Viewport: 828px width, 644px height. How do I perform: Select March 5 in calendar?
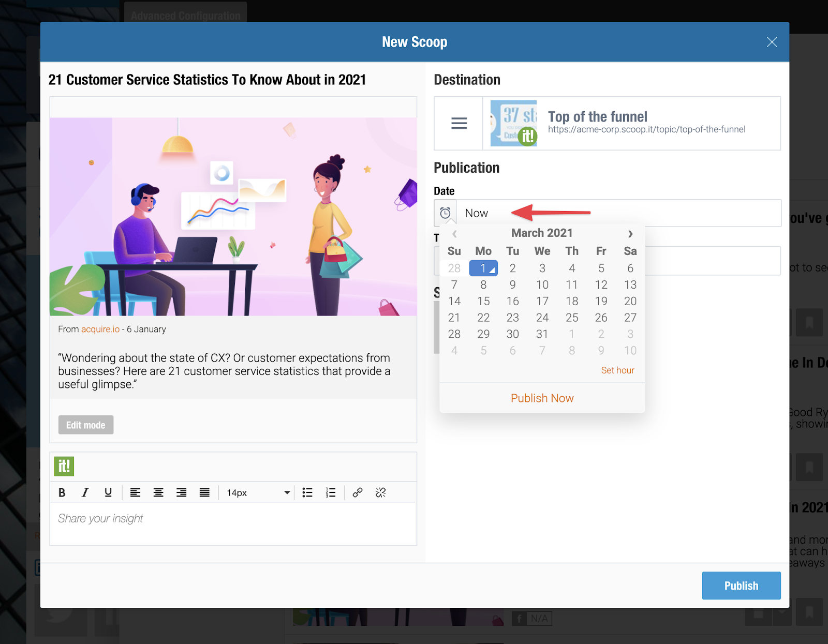click(601, 268)
